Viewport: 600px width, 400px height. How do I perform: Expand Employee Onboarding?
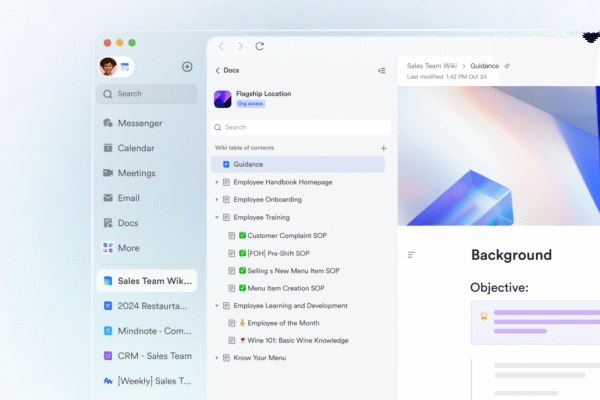coord(217,199)
